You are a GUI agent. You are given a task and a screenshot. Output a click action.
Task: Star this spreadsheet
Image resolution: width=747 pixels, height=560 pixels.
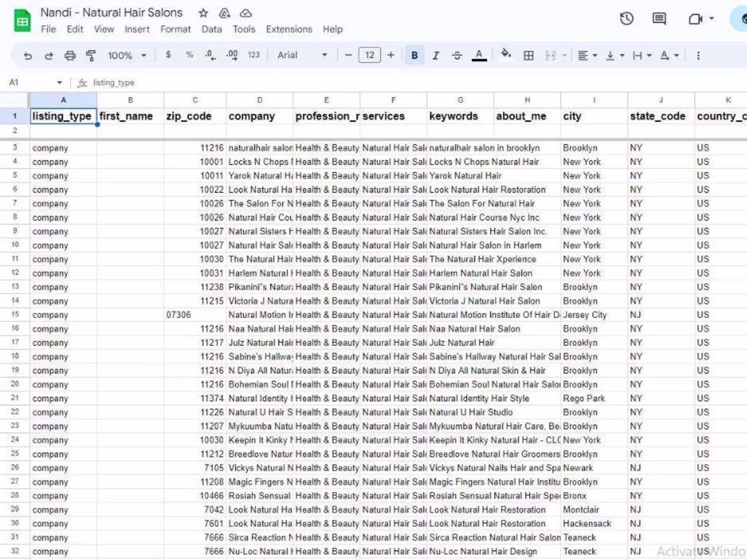[203, 13]
